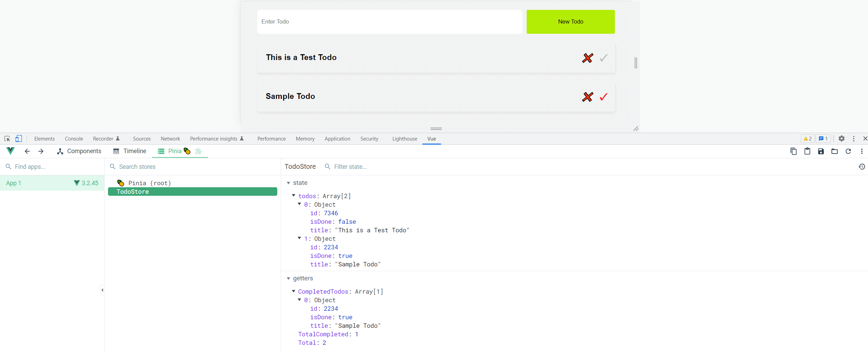Screen dimensions: 868x353
Task: Switch to the Components tab
Action: point(79,151)
